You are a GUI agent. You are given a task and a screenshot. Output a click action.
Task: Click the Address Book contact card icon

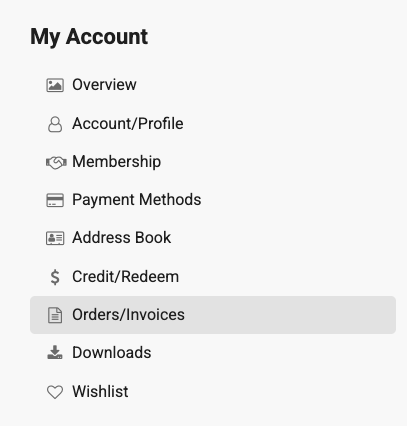click(55, 238)
